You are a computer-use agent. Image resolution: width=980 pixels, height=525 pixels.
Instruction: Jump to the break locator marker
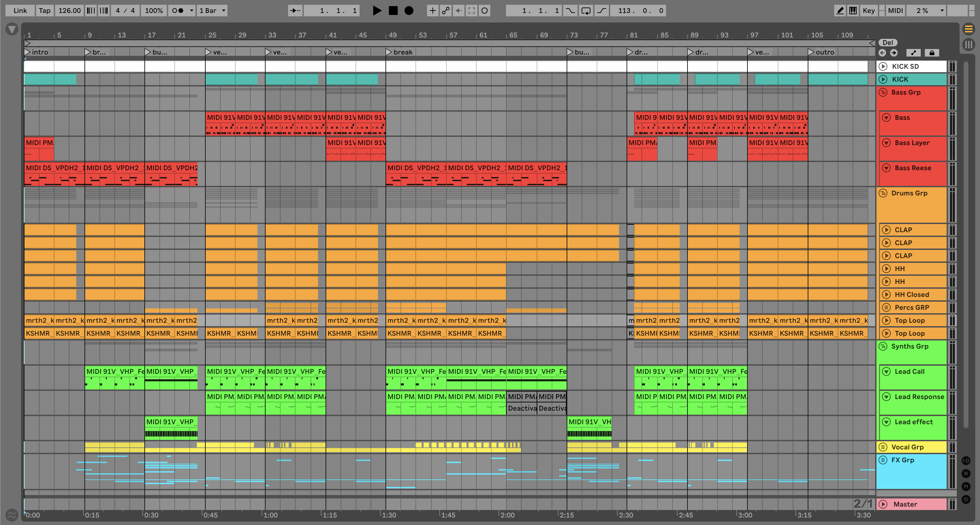coord(389,52)
